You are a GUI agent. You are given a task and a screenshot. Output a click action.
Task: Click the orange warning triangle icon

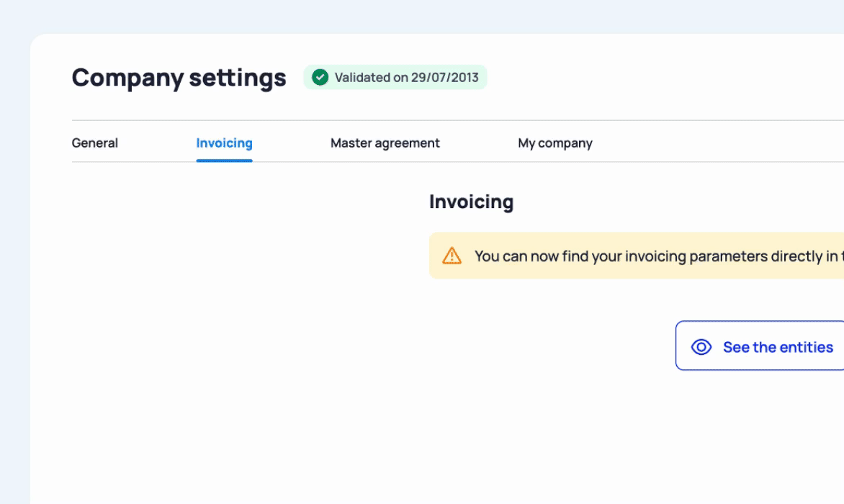tap(452, 256)
